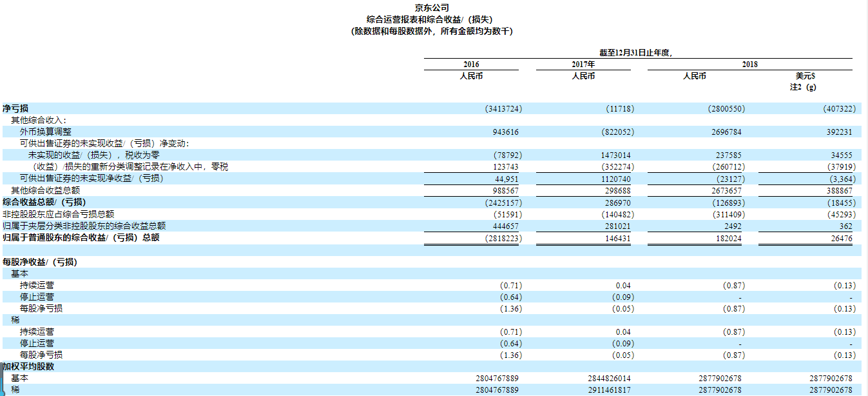
Task: Click unrealized gain value 1473014
Action: click(615, 155)
